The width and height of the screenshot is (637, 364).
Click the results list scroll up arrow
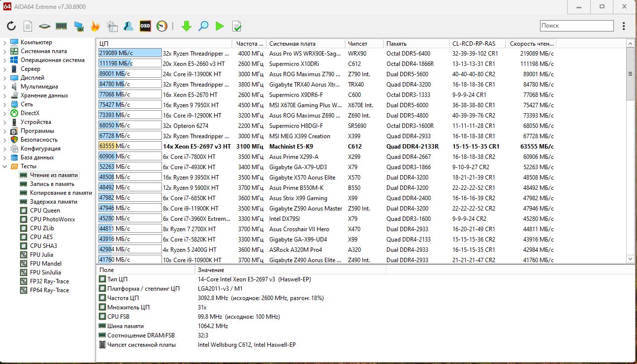(x=630, y=44)
